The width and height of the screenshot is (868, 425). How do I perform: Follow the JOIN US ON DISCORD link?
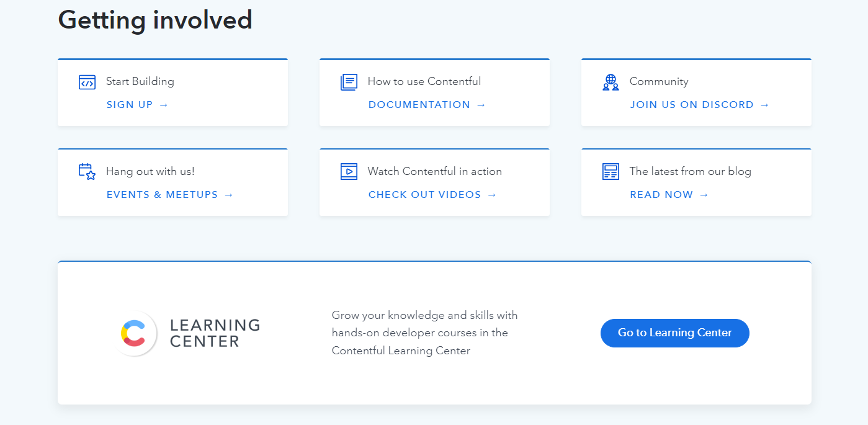tap(699, 105)
